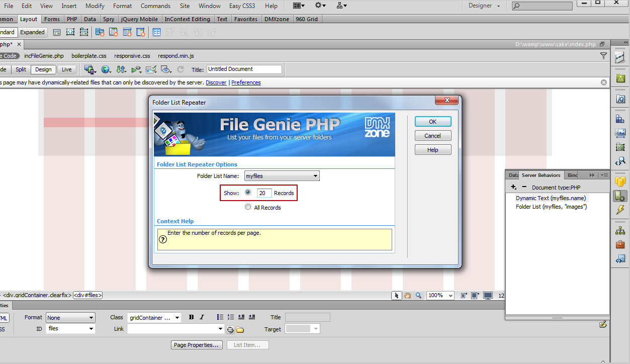Open the Folder List Name dropdown
Viewport: 630px width, 364px height.
coord(282,176)
